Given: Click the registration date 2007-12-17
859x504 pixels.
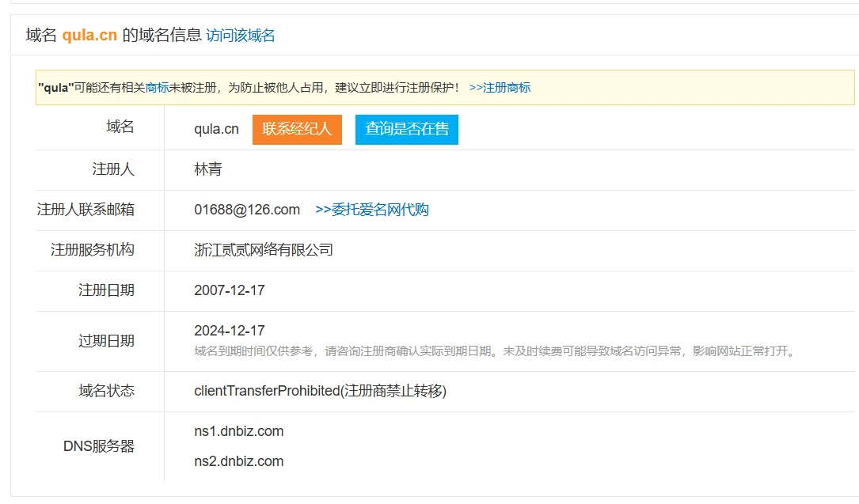Looking at the screenshot, I should coord(230,290).
